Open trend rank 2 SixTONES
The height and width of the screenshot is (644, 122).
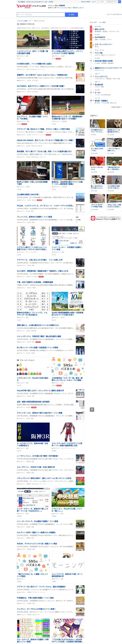click(x=100, y=37)
